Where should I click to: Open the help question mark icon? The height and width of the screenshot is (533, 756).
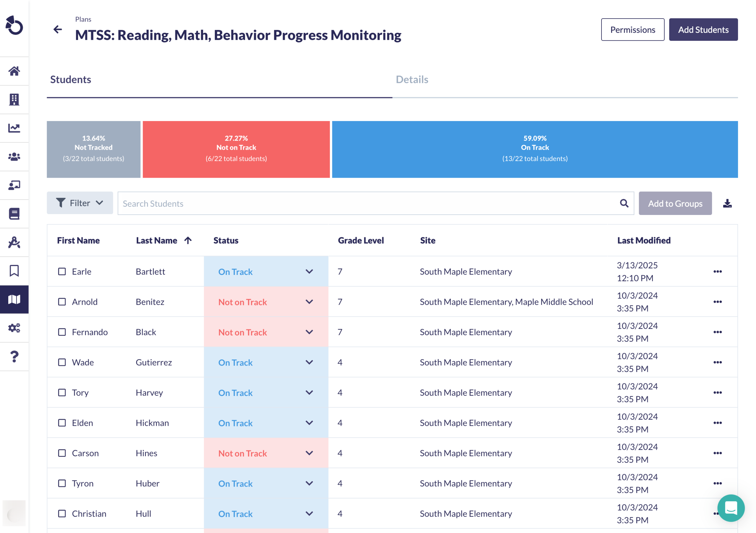click(x=14, y=356)
